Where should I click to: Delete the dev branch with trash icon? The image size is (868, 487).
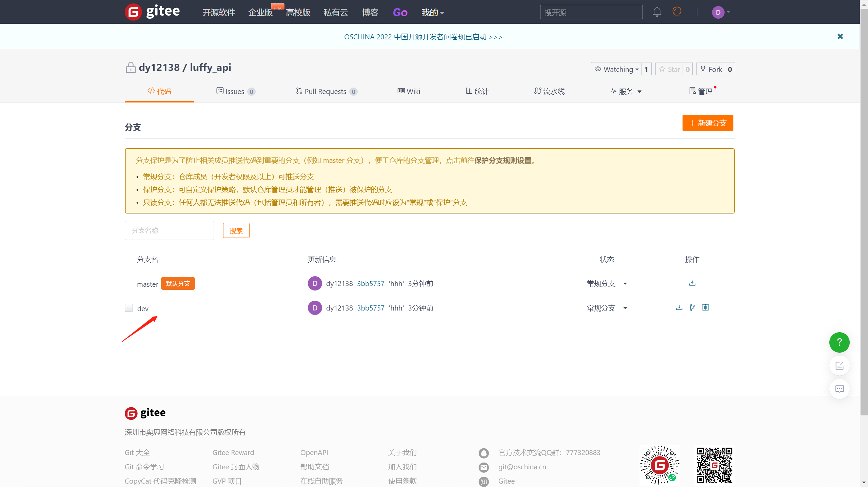pyautogui.click(x=705, y=307)
